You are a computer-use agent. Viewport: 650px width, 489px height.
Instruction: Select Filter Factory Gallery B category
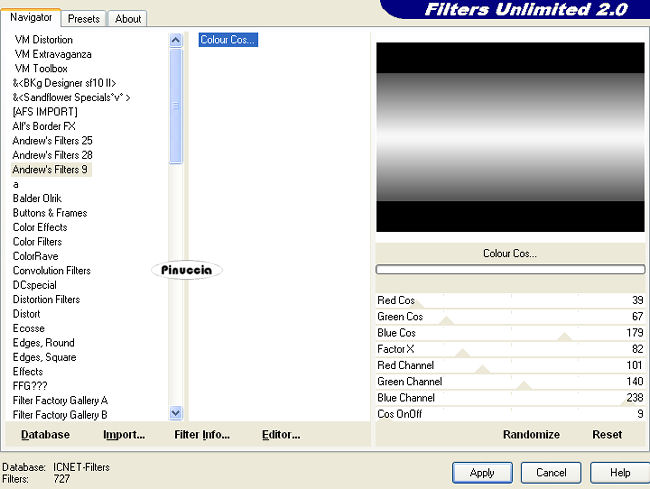pyautogui.click(x=60, y=415)
